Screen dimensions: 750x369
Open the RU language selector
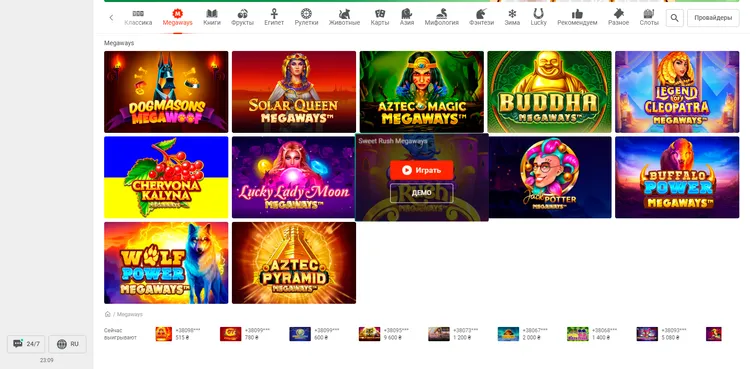[67, 344]
